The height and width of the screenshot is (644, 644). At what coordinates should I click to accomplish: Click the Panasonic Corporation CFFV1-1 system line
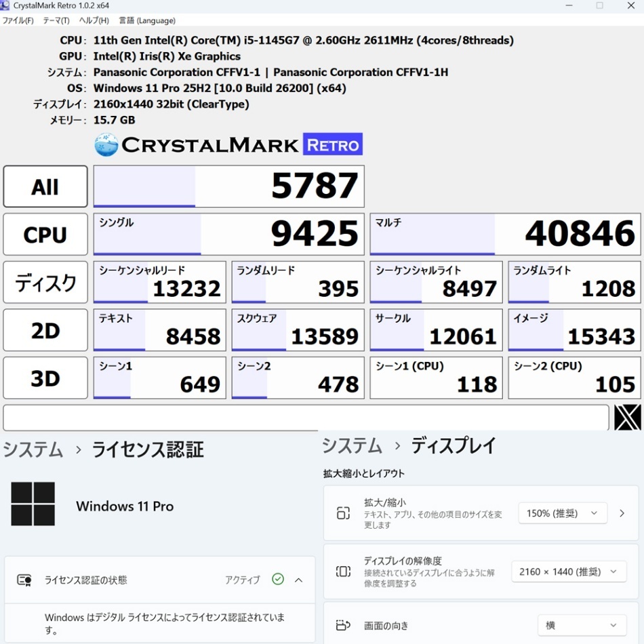point(270,73)
